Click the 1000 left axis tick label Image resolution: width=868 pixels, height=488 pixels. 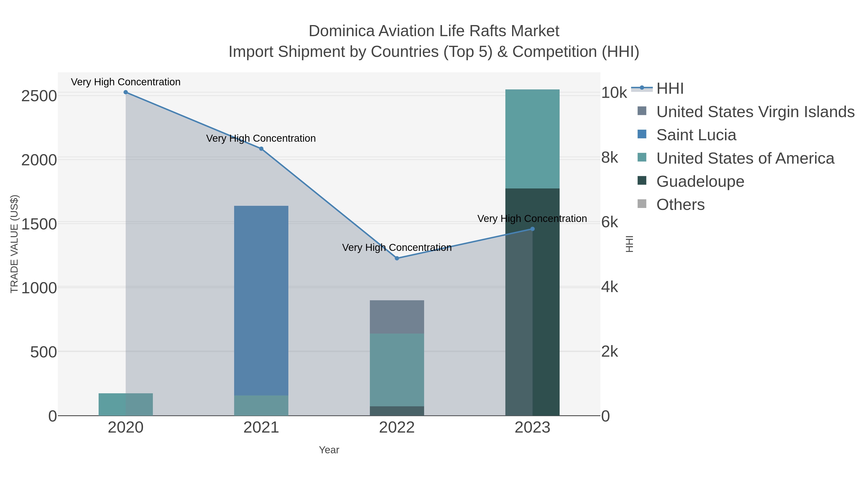coord(39,288)
